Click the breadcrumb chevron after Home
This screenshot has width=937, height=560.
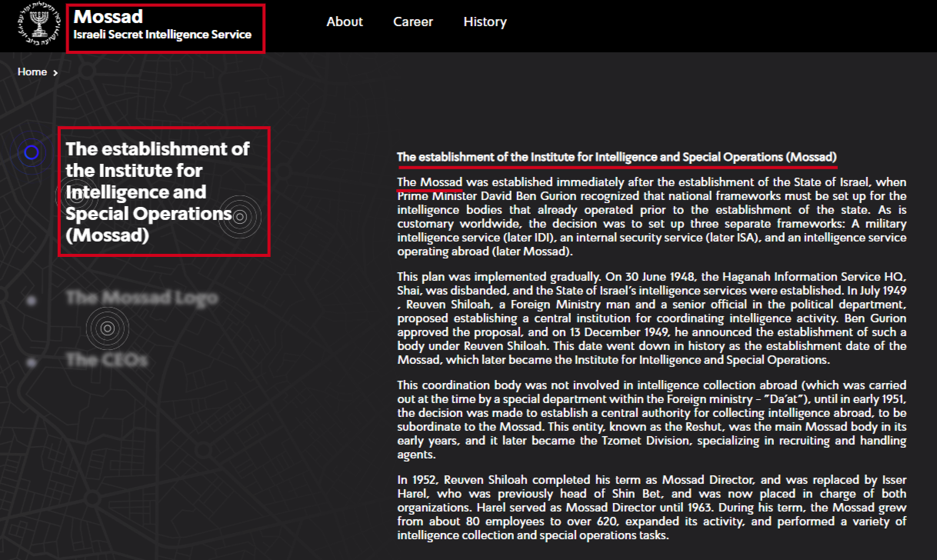click(x=55, y=72)
